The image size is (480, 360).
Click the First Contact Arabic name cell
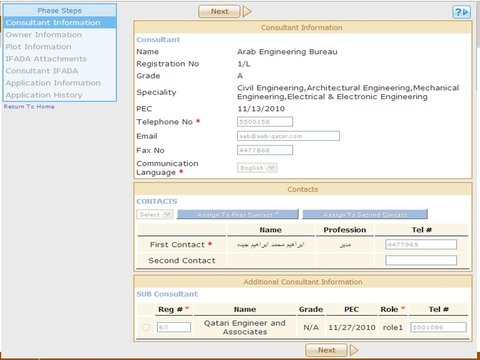click(270, 245)
